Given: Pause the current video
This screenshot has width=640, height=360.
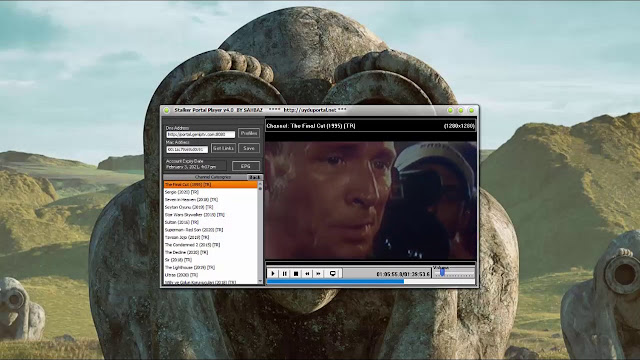Looking at the screenshot, I should 284,273.
